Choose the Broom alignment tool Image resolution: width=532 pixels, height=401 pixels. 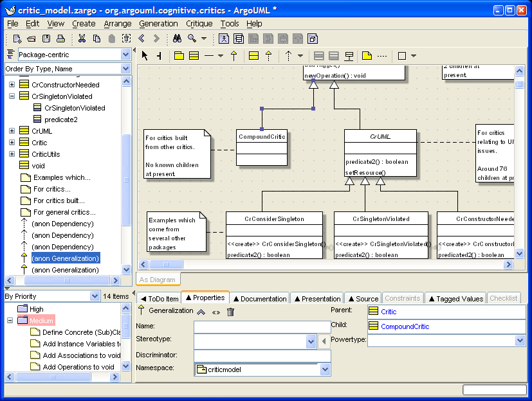[159, 56]
